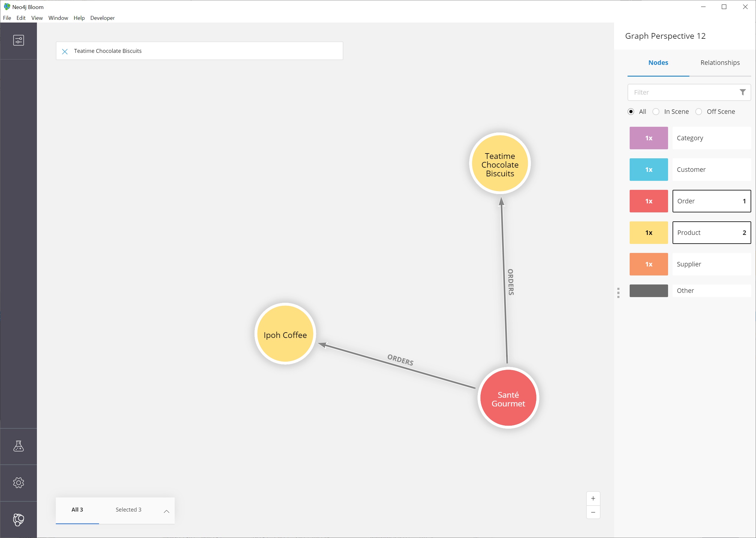Select the All radio button filter
The width and height of the screenshot is (756, 538).
(631, 111)
